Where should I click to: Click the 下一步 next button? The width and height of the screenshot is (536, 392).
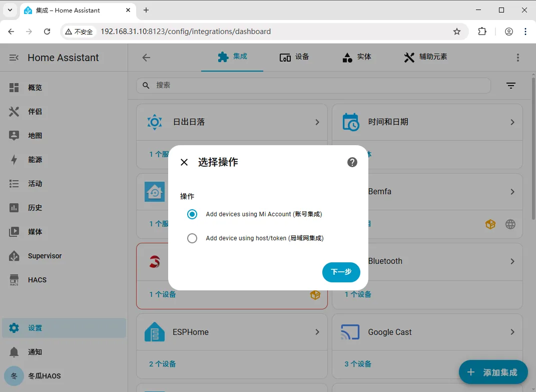tap(341, 272)
